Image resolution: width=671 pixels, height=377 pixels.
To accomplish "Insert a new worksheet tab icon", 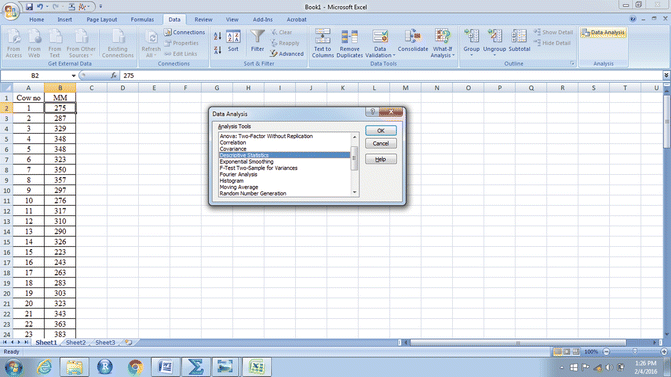I will (x=128, y=342).
